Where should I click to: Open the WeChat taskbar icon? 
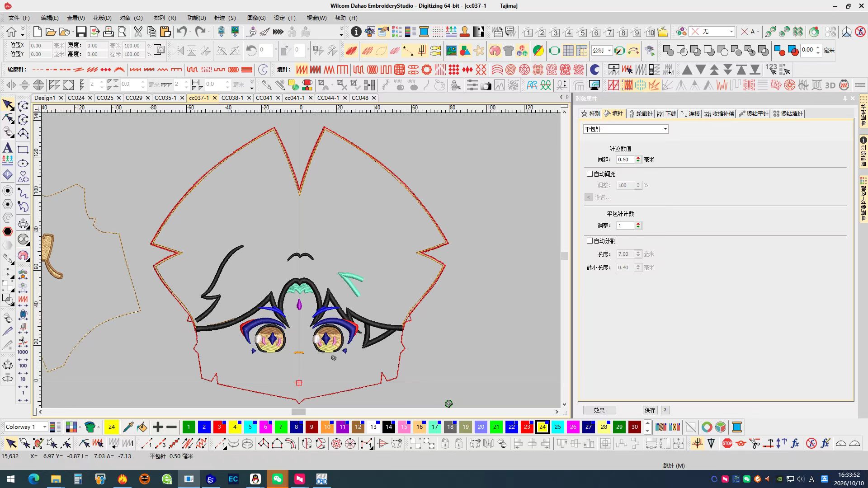(277, 479)
